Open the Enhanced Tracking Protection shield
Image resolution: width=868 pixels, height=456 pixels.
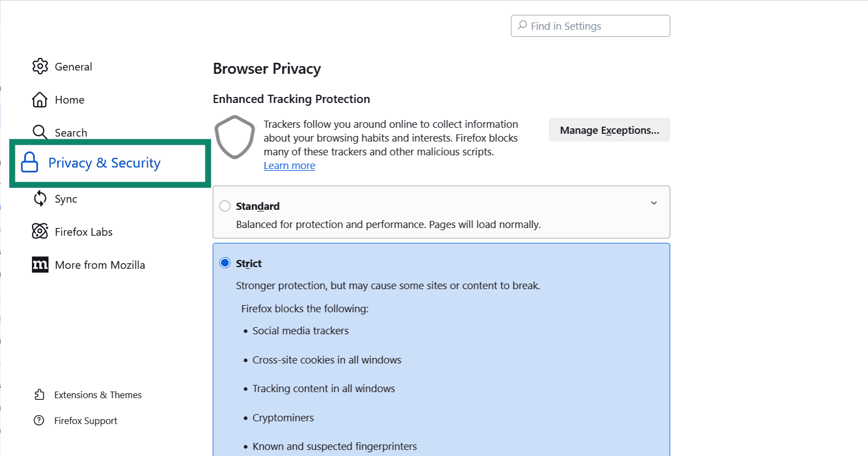coord(235,137)
